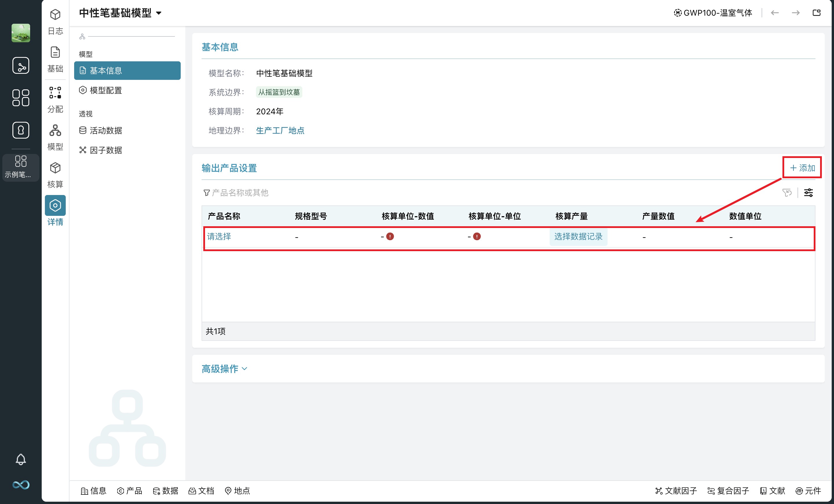Navigate back with the left arrow
Screen dimensions: 834x504
click(775, 13)
